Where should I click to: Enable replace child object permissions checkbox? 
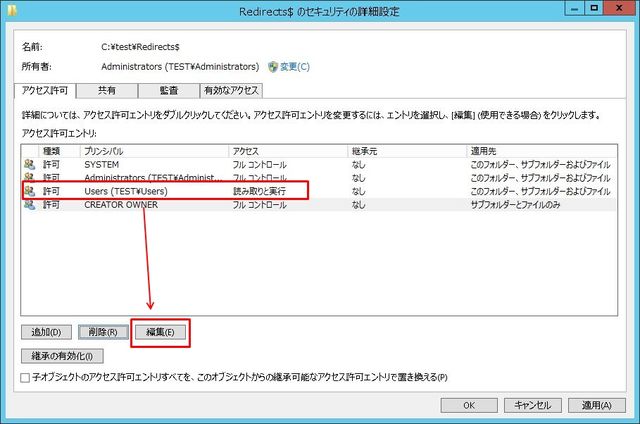[25, 377]
